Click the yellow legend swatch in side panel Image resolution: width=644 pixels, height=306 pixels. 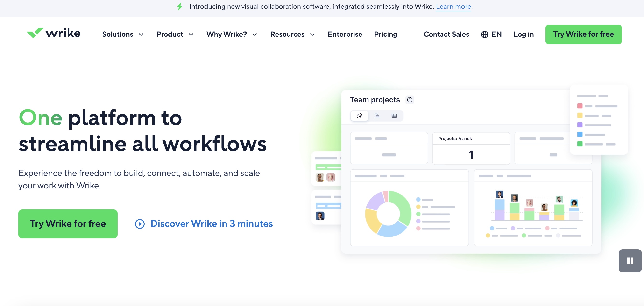(x=580, y=115)
